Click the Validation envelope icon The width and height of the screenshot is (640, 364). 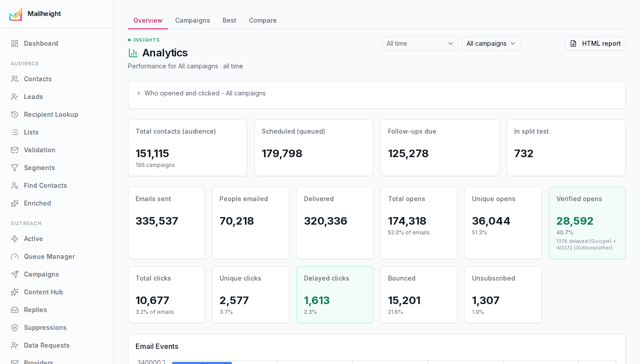pos(15,150)
